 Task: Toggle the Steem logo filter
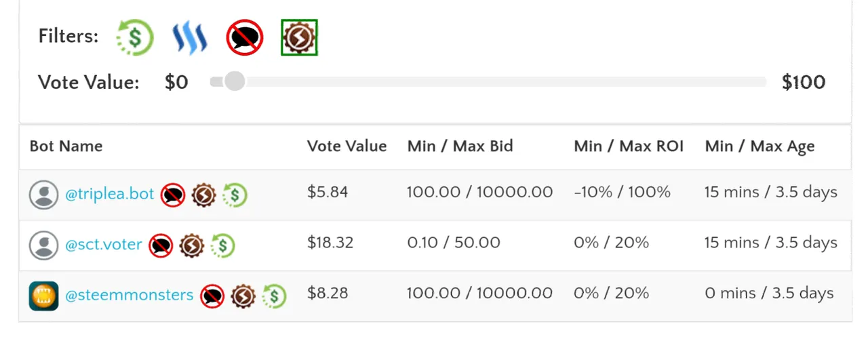click(189, 37)
